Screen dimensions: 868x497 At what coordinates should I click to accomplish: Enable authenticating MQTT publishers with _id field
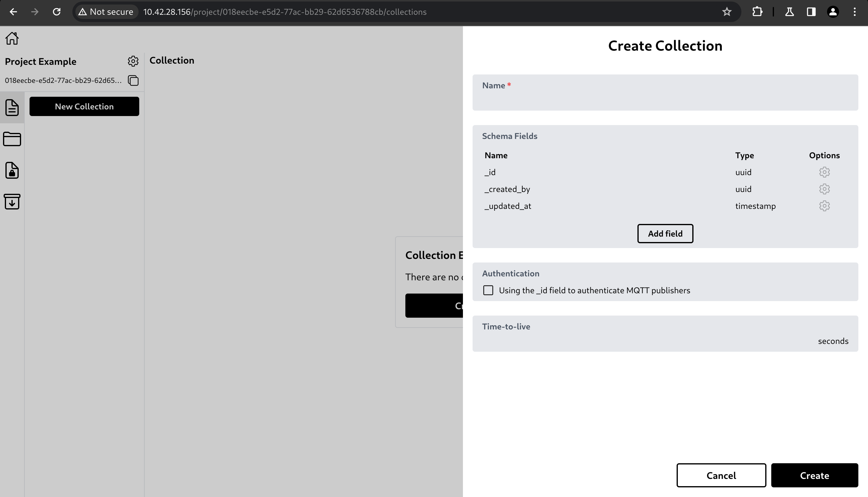tap(488, 290)
